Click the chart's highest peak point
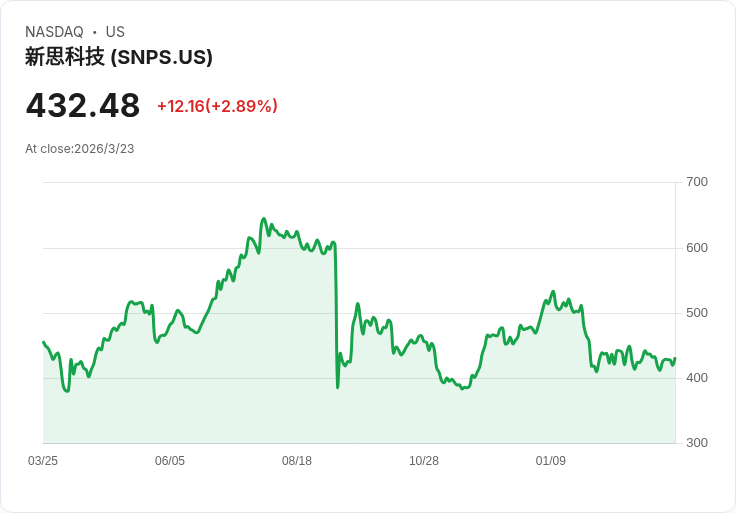Image resolution: width=736 pixels, height=513 pixels. (264, 218)
